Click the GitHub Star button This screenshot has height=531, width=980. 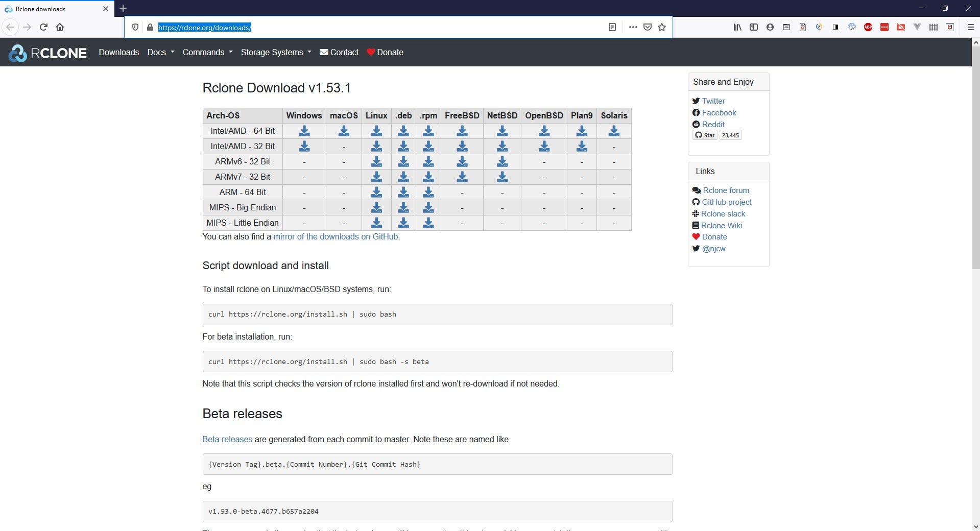tap(705, 135)
